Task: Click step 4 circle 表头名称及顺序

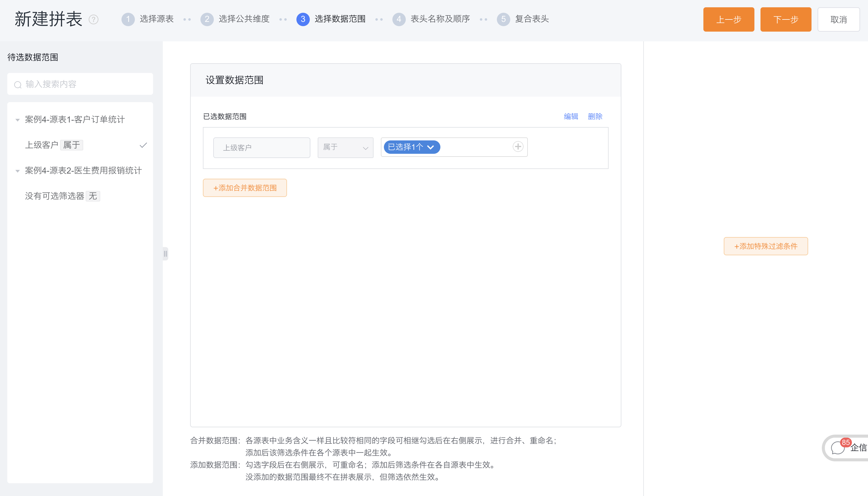Action: coord(399,19)
